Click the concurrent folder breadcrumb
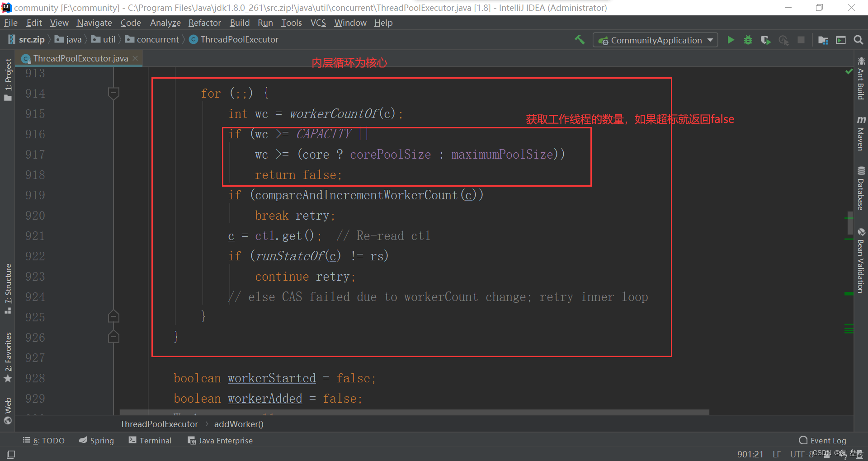This screenshot has width=868, height=461. click(x=152, y=40)
